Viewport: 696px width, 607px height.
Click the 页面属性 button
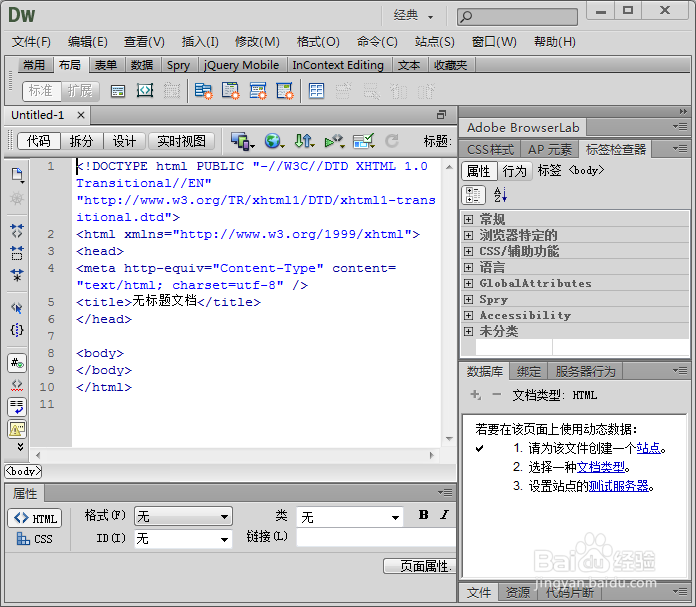pos(419,566)
